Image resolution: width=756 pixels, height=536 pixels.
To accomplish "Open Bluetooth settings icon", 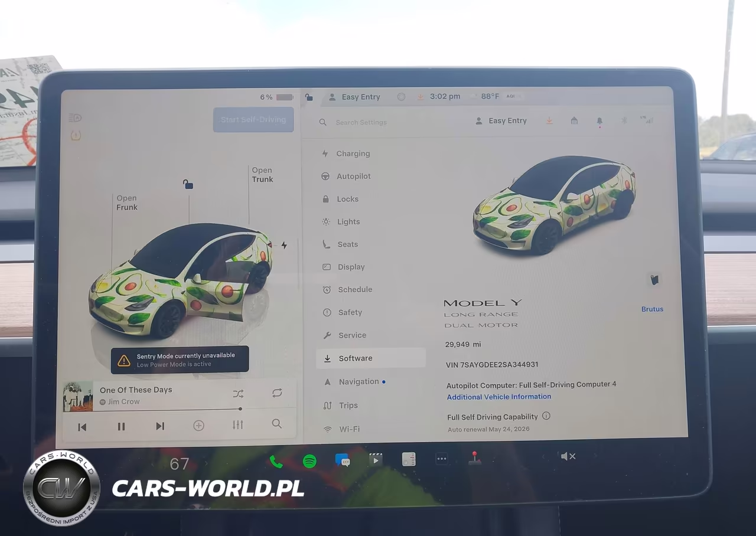I will tap(624, 120).
